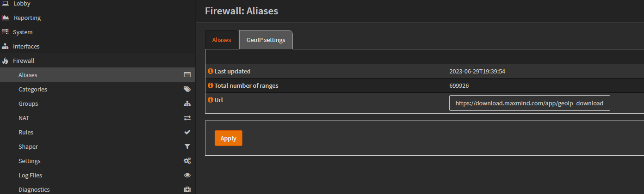Select the GeoIP settings tab

(x=266, y=40)
